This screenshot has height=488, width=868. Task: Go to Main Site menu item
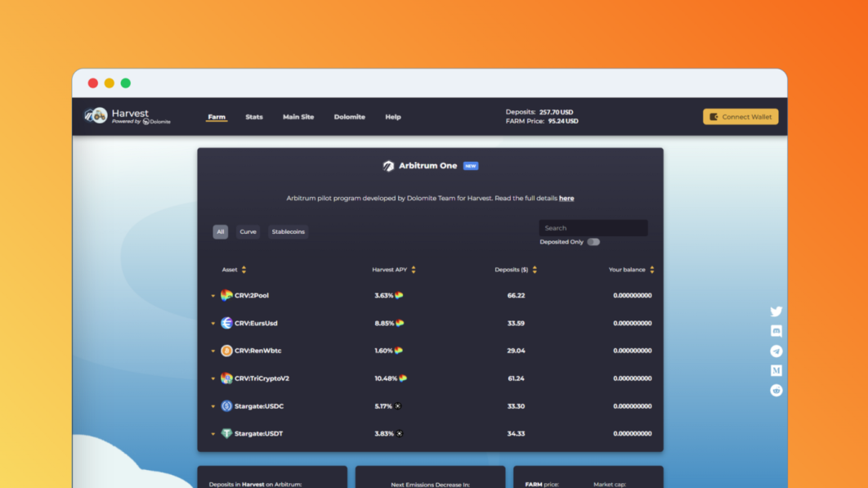click(298, 117)
